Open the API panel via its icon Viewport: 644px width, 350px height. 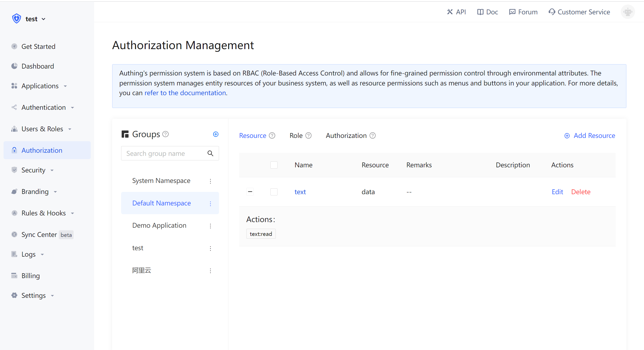pos(450,12)
